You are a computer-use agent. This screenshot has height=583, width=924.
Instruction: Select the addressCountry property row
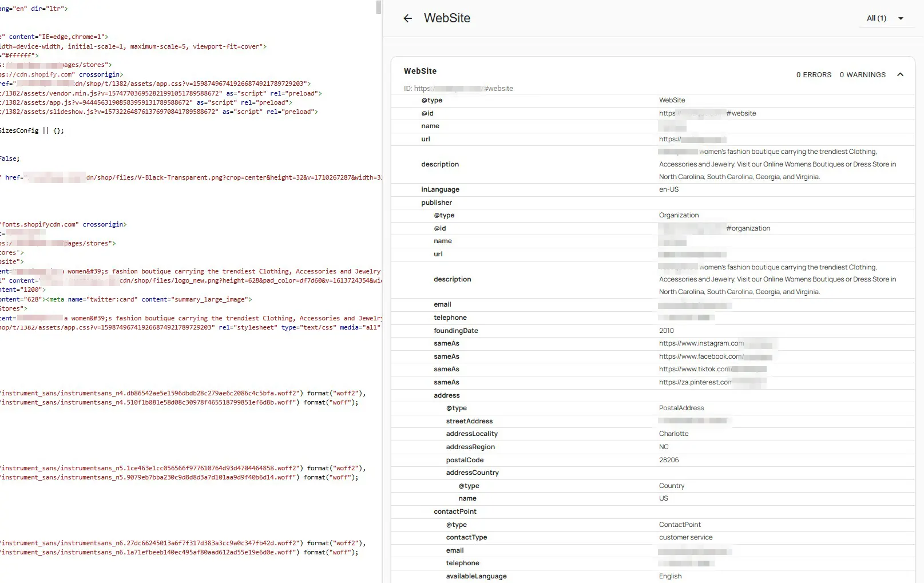tap(653, 473)
